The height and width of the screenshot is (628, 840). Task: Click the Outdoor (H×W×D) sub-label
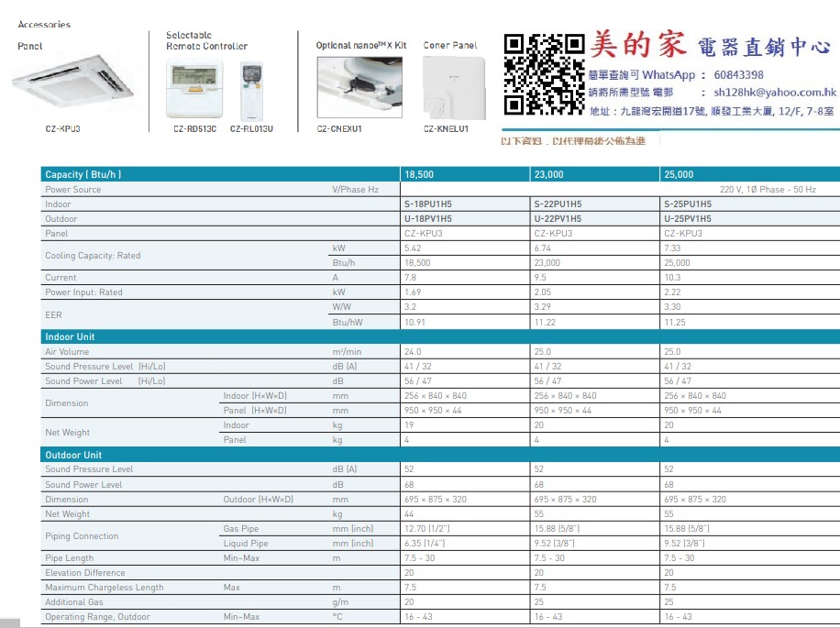pos(259,500)
